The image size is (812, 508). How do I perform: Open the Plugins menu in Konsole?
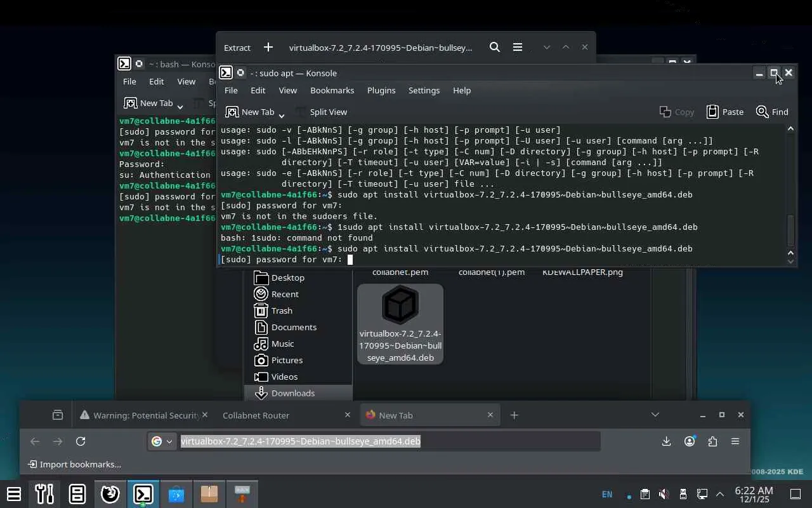(x=381, y=90)
